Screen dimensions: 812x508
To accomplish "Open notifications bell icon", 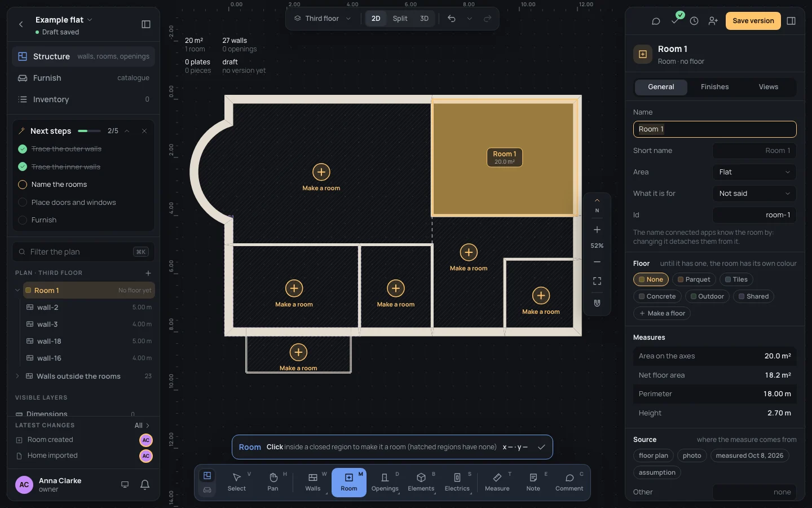I will [x=145, y=484].
